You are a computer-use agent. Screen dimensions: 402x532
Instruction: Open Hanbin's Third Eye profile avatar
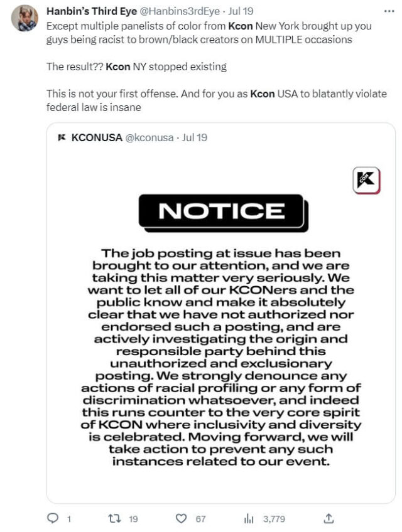[24, 18]
